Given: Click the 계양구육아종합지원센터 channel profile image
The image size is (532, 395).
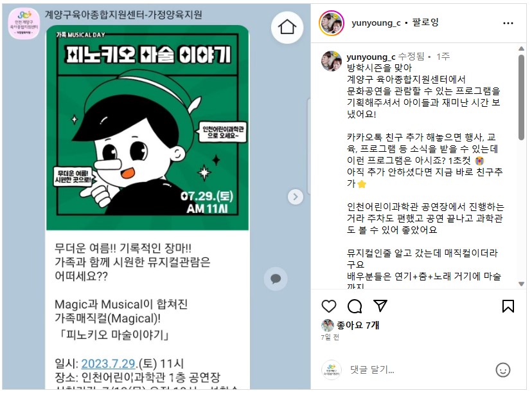Looking at the screenshot, I should (24, 23).
